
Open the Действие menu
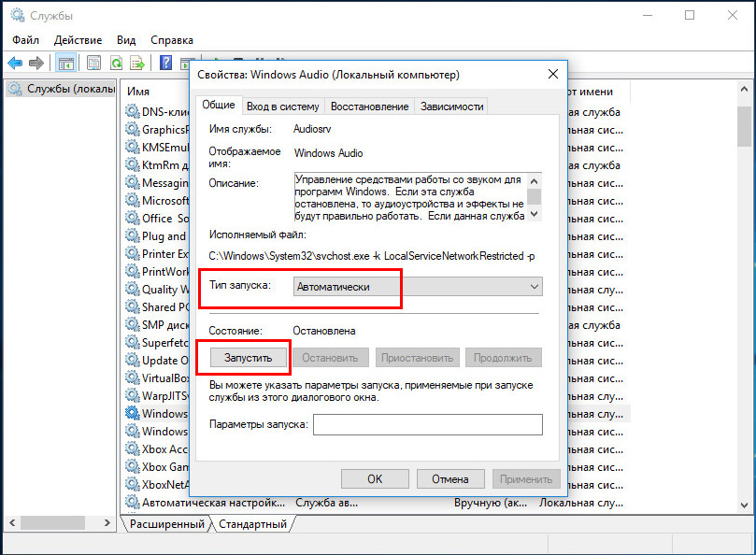78,40
